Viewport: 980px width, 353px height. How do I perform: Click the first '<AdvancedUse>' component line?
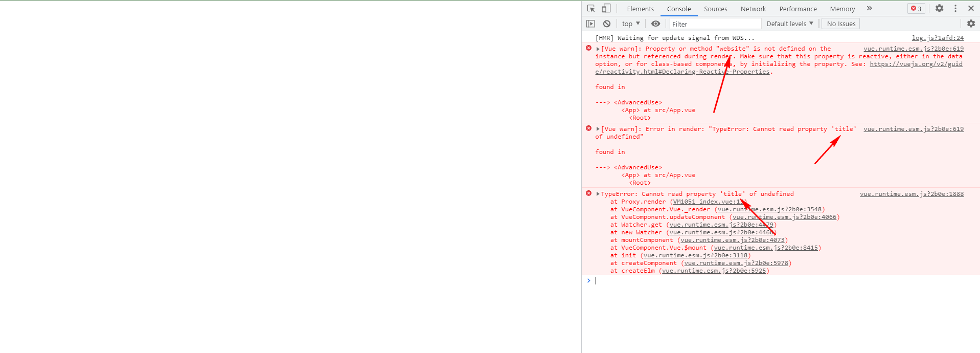point(638,102)
